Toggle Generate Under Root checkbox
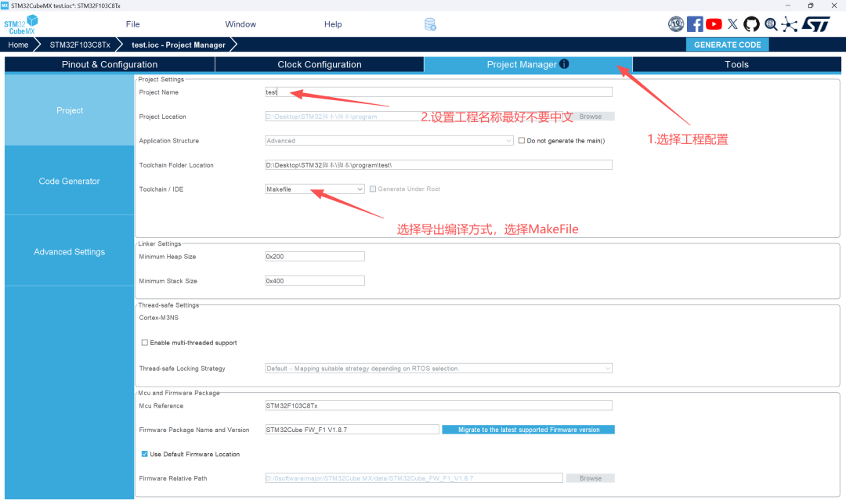The height and width of the screenshot is (504, 846). click(x=372, y=189)
